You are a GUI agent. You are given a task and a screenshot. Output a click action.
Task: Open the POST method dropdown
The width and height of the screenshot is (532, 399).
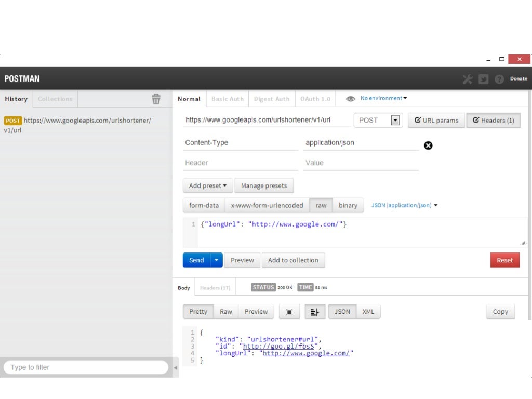coord(378,120)
